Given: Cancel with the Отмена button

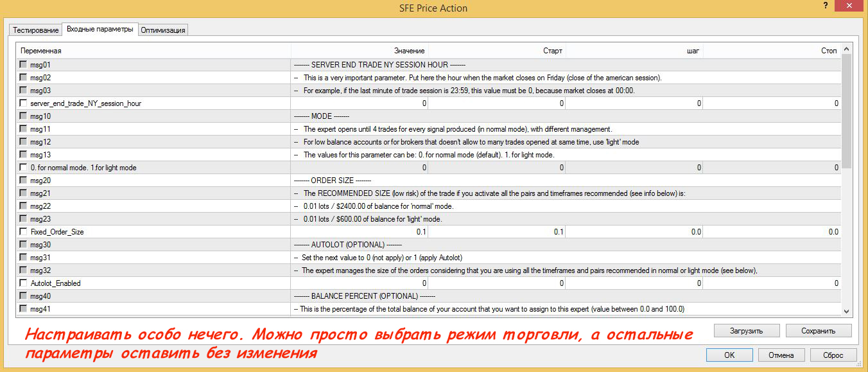Looking at the screenshot, I should [781, 355].
